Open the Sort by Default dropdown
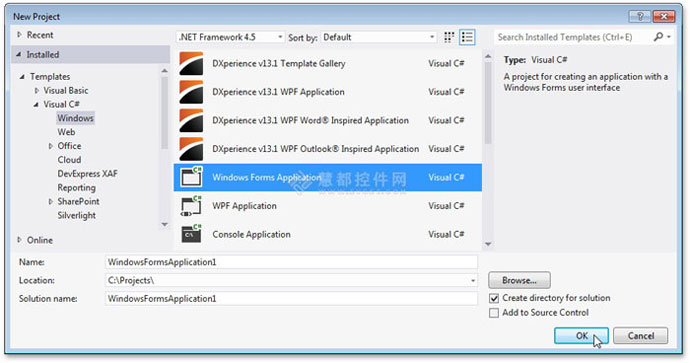Screen dimensions: 690x363 point(379,37)
